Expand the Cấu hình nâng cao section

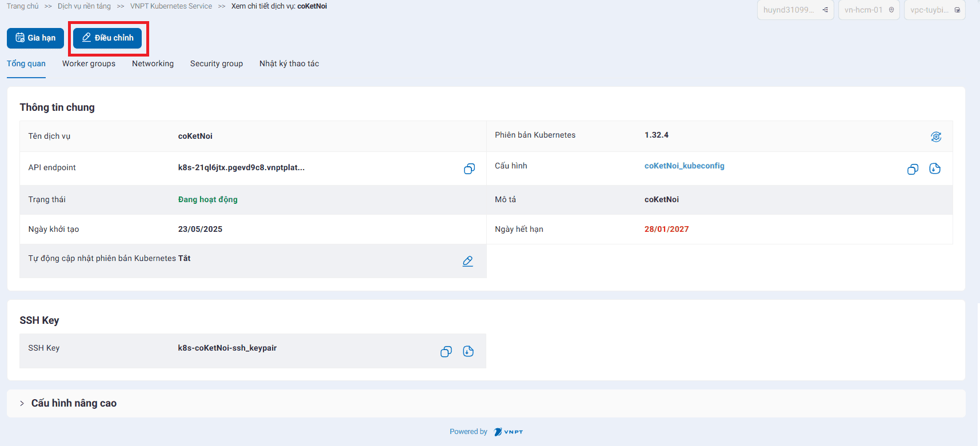pyautogui.click(x=74, y=403)
